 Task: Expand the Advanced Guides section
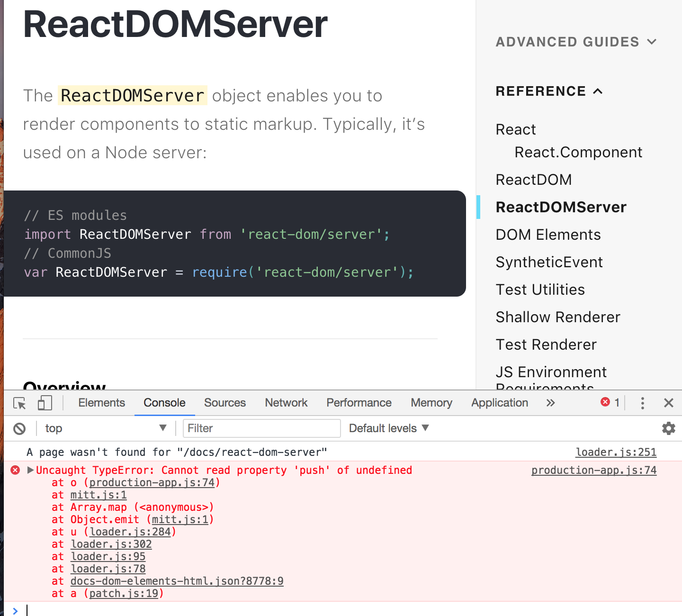(x=576, y=42)
